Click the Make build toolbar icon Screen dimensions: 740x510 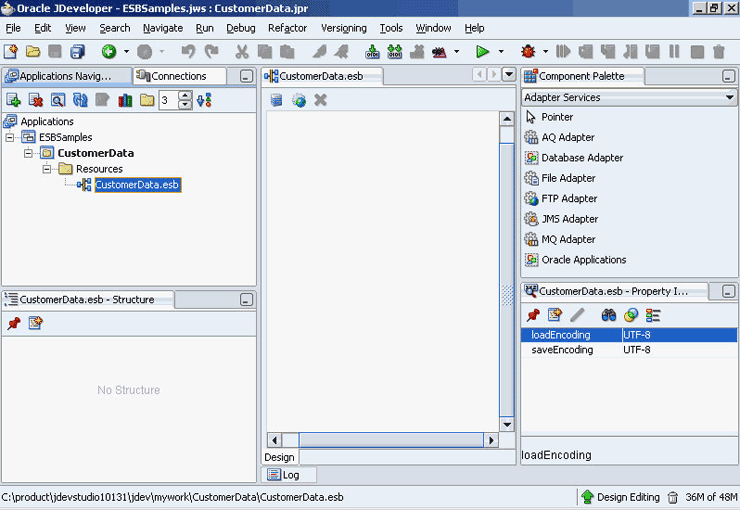[x=372, y=51]
